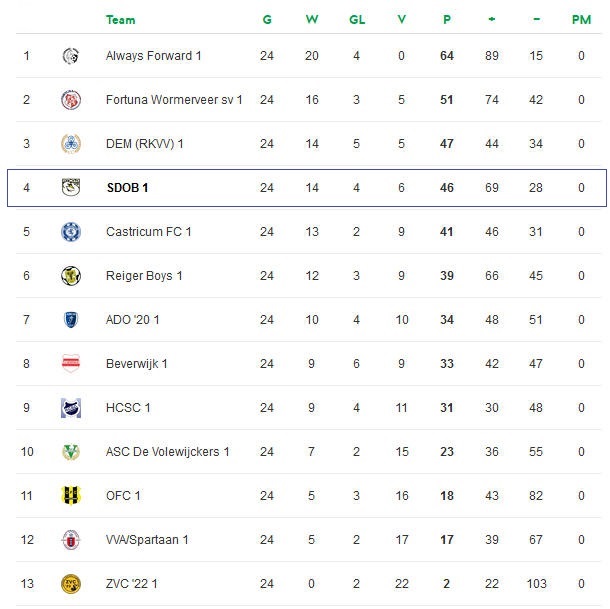This screenshot has width=610, height=609.
Task: Click the ASC De Volewijckers club logo
Action: [70, 452]
